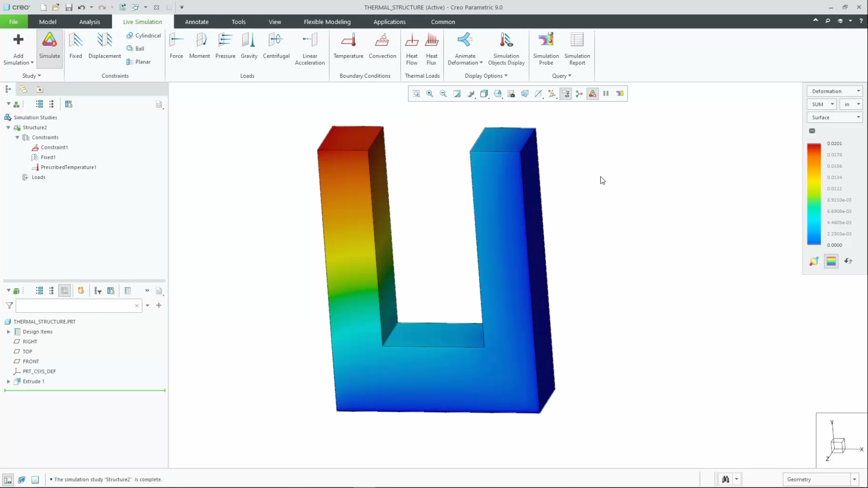Add a Heat Flux thermal load
The width and height of the screenshot is (868, 488).
[431, 49]
